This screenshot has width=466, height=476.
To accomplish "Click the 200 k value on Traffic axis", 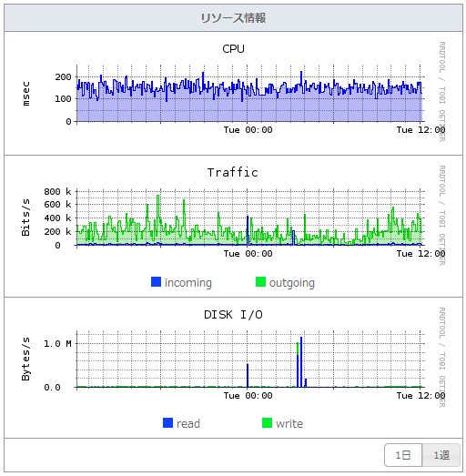I will [x=57, y=232].
